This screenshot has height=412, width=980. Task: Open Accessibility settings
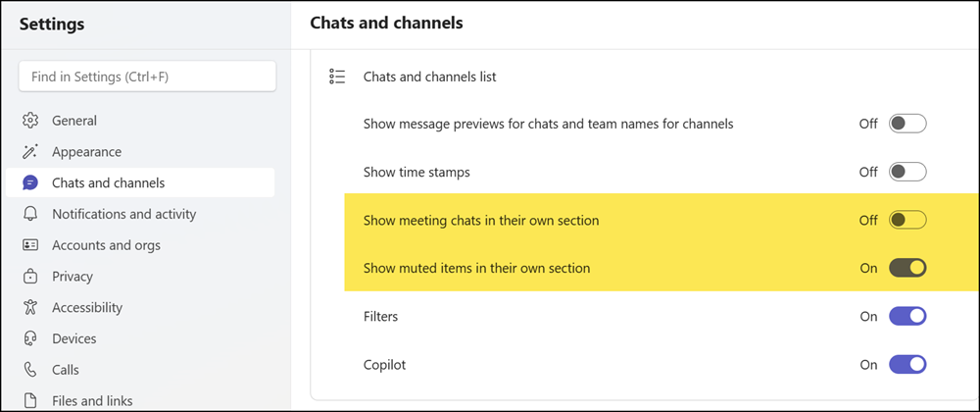(140, 307)
